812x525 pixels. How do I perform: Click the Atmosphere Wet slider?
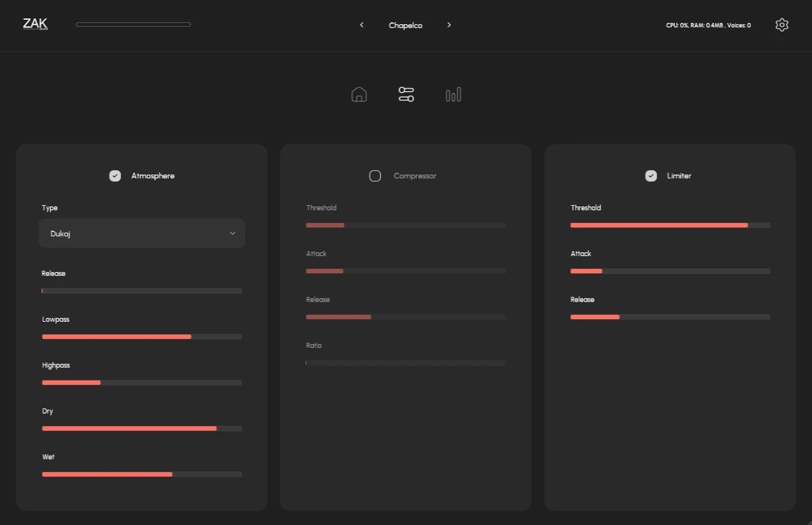click(x=141, y=474)
